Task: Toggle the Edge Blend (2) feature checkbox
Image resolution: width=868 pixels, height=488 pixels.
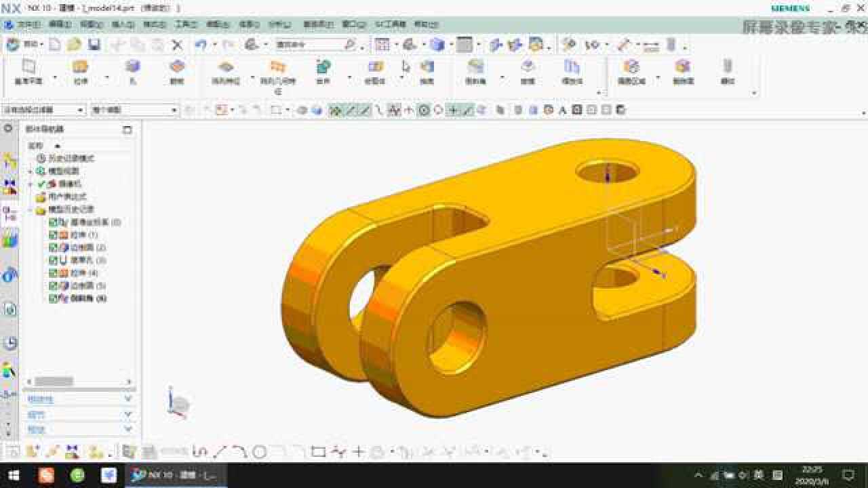Action: pyautogui.click(x=54, y=247)
